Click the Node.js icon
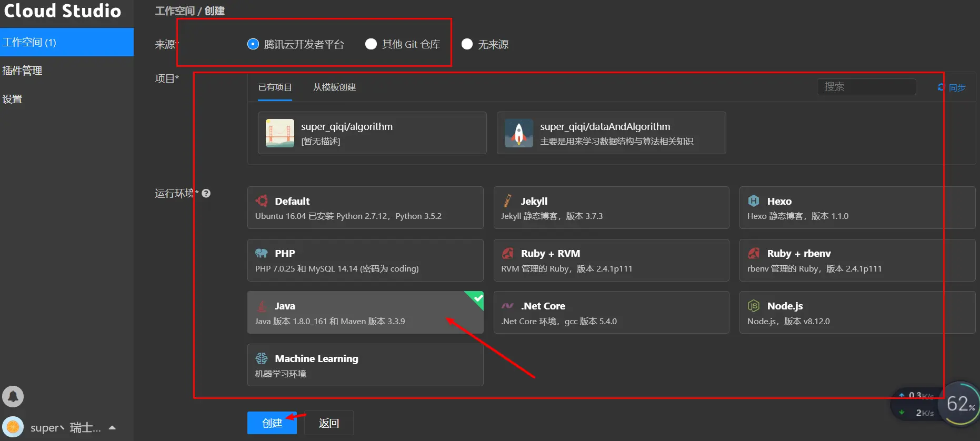Viewport: 980px width, 441px height. tap(754, 306)
